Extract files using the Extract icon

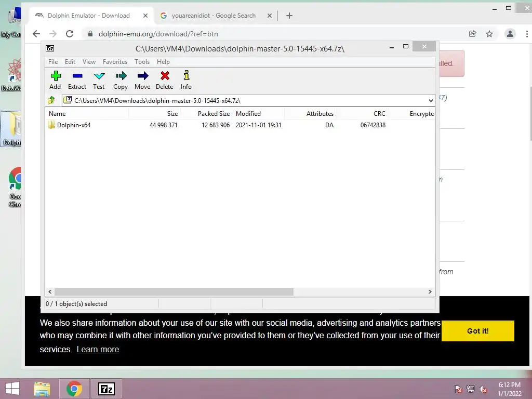[x=77, y=80]
